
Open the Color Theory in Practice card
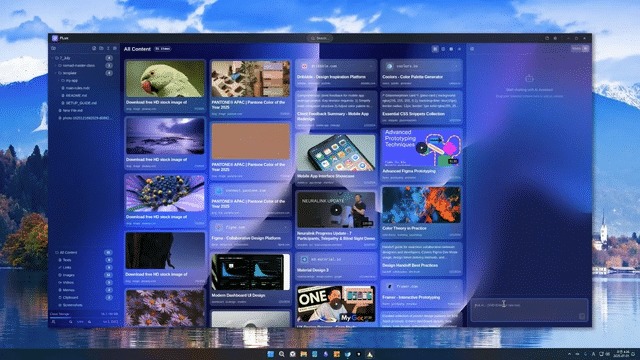click(x=421, y=212)
